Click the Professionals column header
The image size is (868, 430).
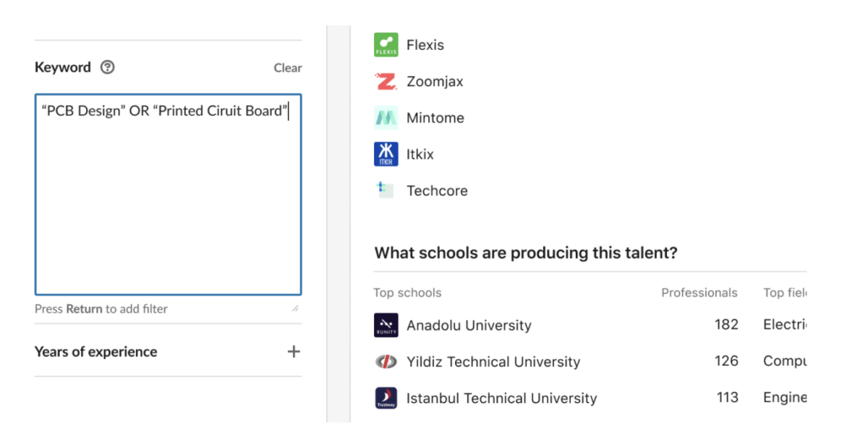pyautogui.click(x=699, y=293)
